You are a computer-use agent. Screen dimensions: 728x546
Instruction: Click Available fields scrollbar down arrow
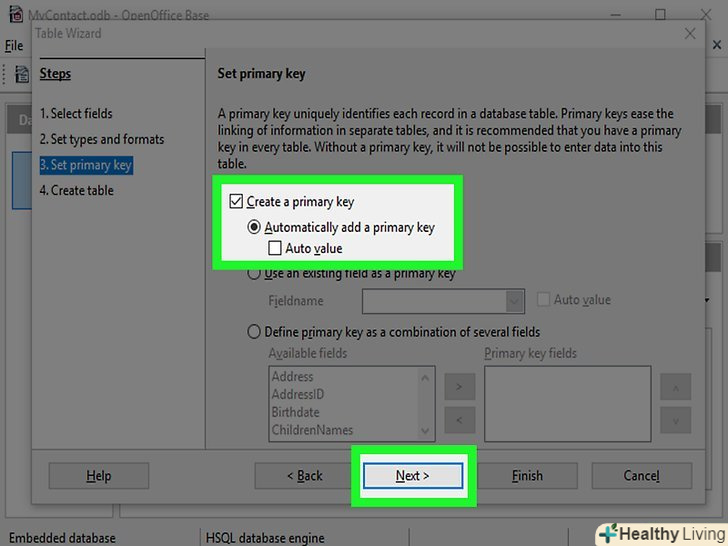pos(425,430)
